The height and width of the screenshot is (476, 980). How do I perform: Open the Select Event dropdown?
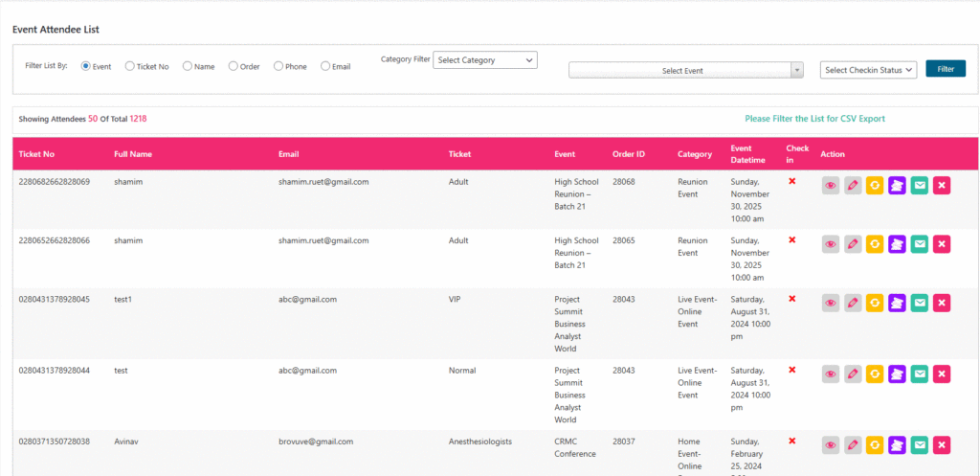tap(685, 71)
